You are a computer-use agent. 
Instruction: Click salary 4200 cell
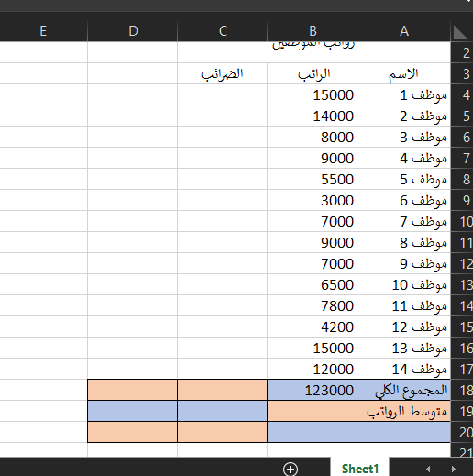click(313, 327)
